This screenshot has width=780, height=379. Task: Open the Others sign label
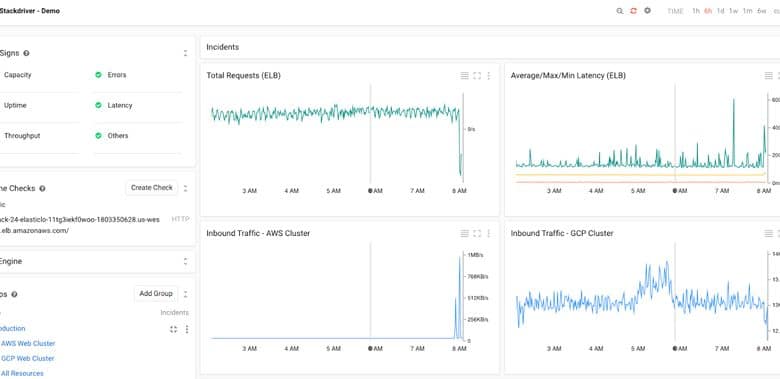118,136
